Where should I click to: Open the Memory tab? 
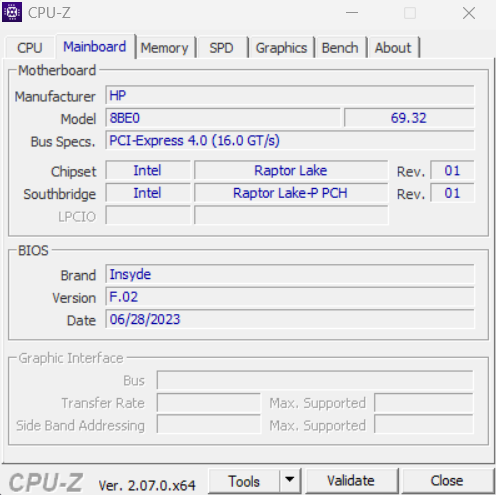coord(165,48)
